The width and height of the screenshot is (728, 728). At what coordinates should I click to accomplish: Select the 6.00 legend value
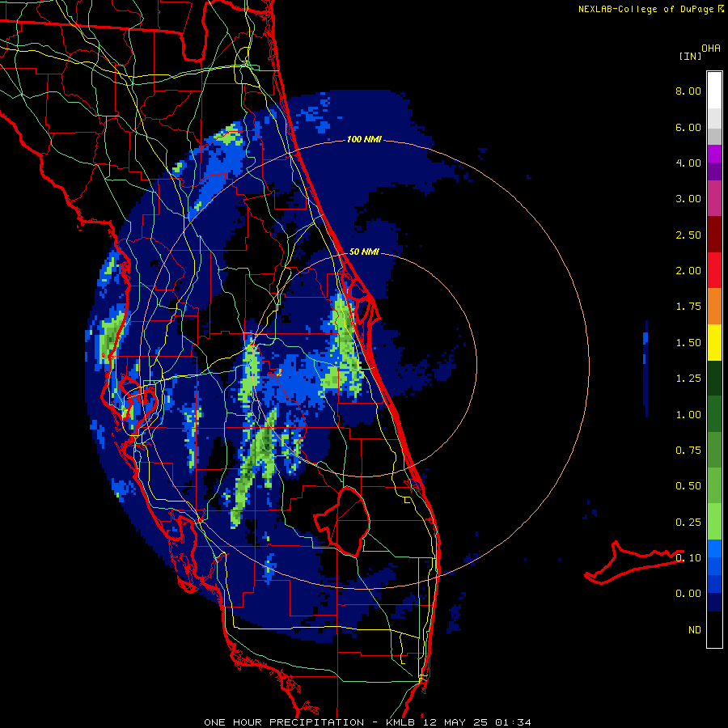[x=688, y=127]
